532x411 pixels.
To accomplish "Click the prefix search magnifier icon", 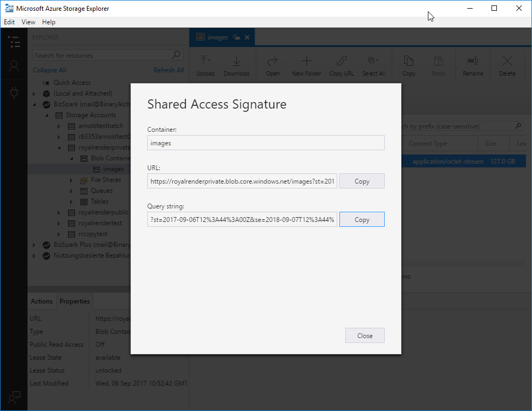I will [x=518, y=126].
